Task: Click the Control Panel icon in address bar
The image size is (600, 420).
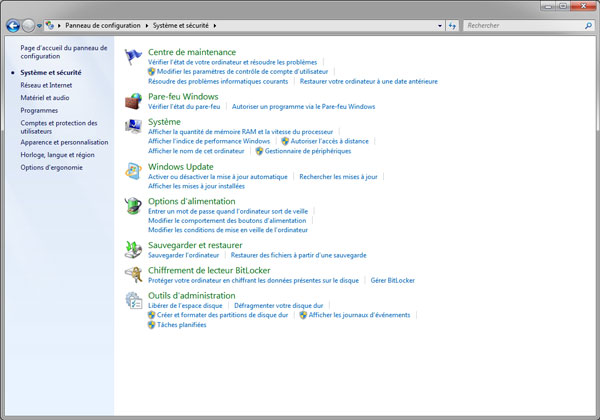Action: [49, 26]
